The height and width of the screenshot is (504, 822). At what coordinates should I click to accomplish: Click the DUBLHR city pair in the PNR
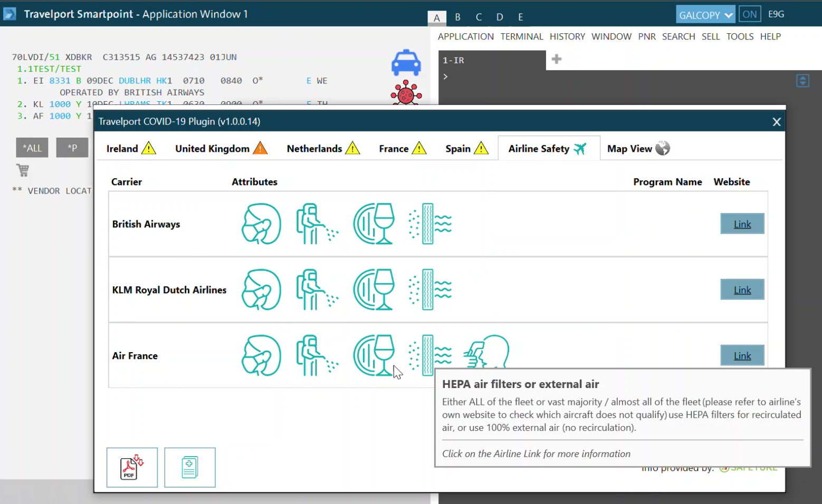[135, 81]
